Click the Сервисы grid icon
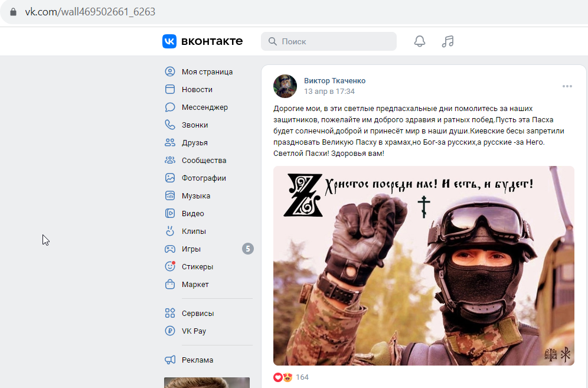 point(170,313)
